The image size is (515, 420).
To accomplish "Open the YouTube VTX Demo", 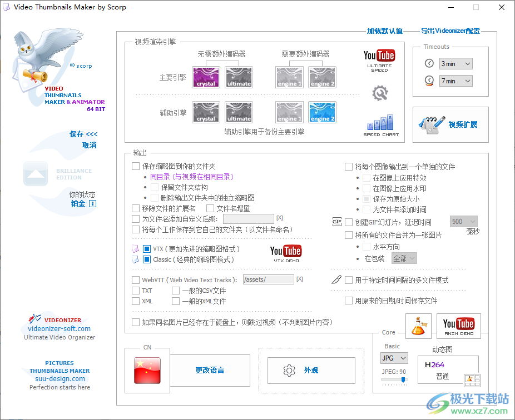I will pyautogui.click(x=286, y=254).
